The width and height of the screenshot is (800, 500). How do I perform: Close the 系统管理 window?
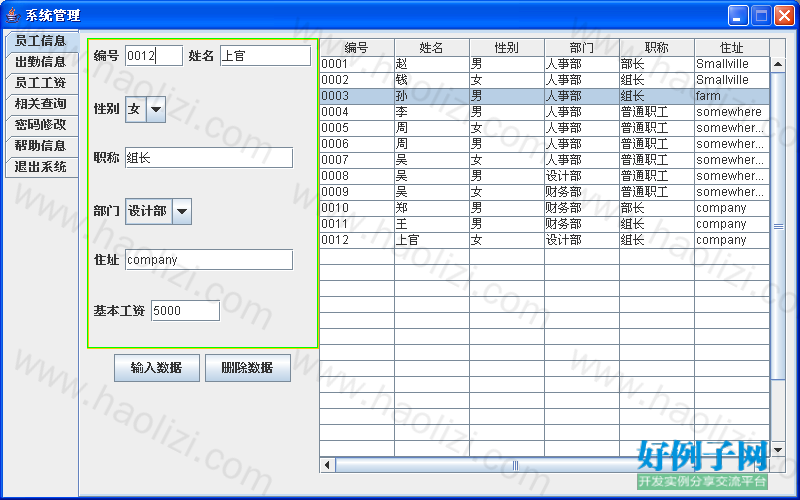click(x=784, y=16)
